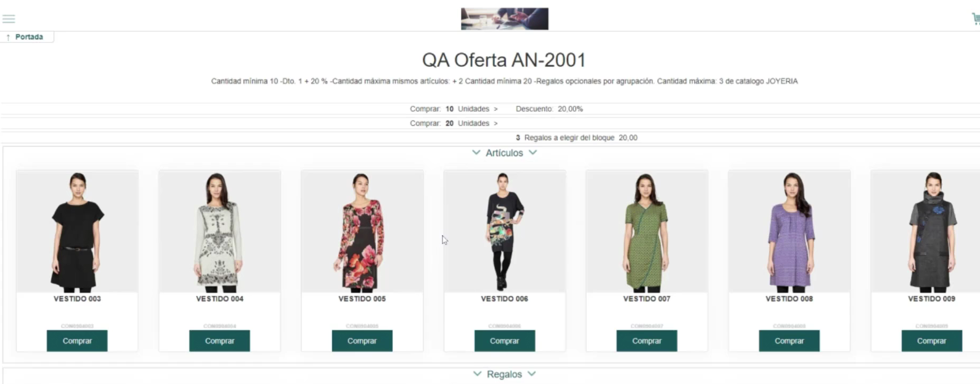Image resolution: width=980 pixels, height=384 pixels.
Task: Select the Comprar 10 Unidades tier
Action: tap(454, 109)
